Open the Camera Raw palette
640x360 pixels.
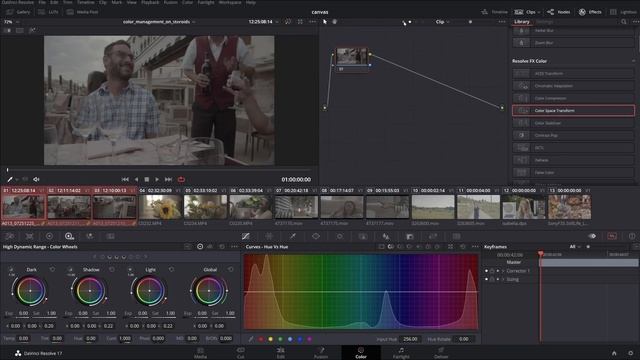9,236
